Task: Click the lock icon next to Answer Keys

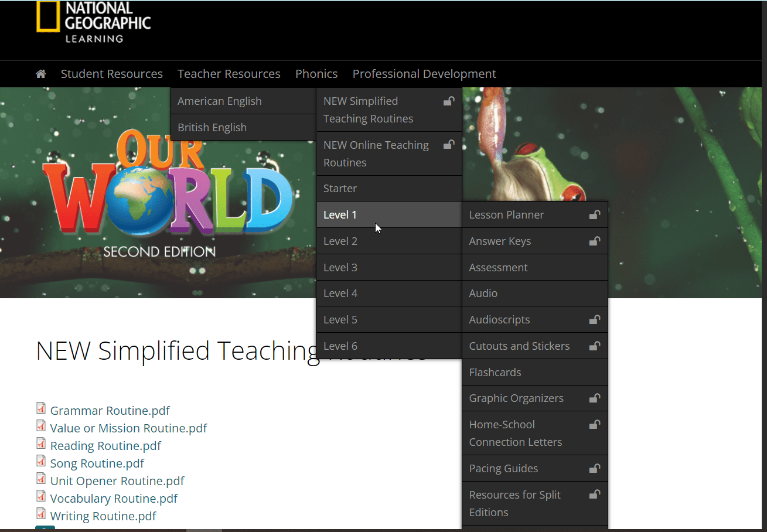Action: click(594, 241)
